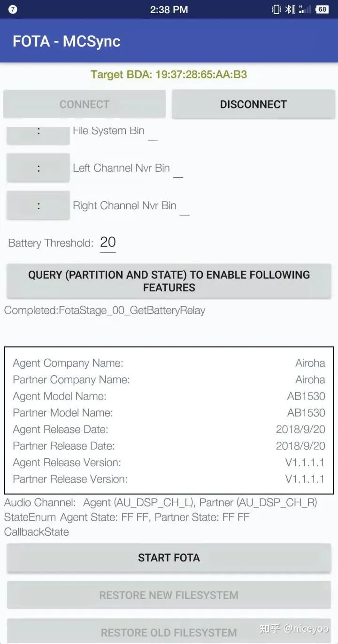Tap RESTORE NEW FILESYSTEM button
Screen dimensions: 338x644
[169, 595]
